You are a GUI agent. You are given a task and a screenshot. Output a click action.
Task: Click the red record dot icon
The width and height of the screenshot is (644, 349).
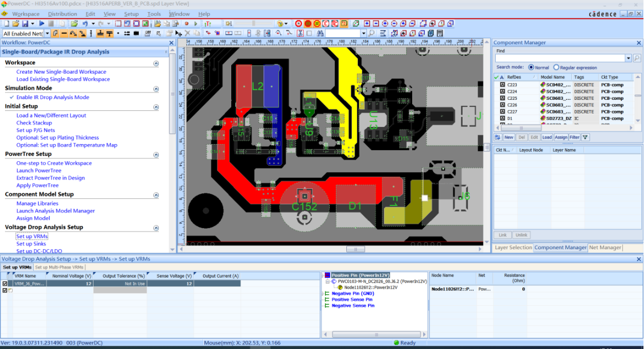pyautogui.click(x=186, y=23)
